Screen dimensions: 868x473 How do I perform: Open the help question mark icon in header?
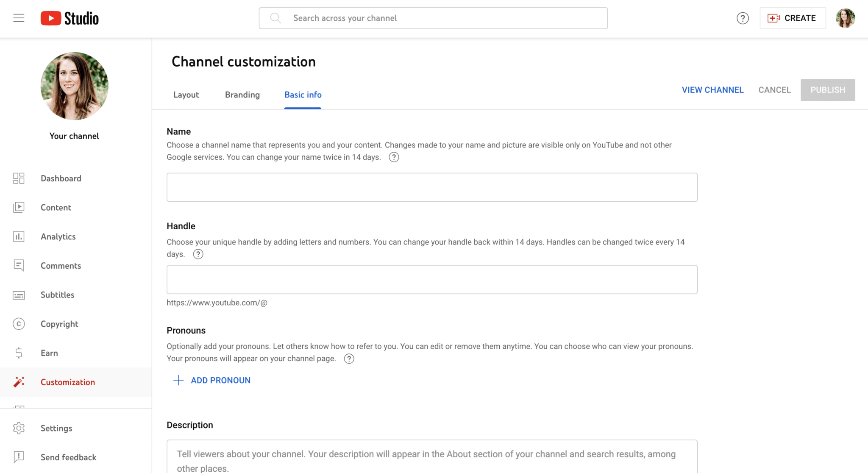click(x=742, y=18)
